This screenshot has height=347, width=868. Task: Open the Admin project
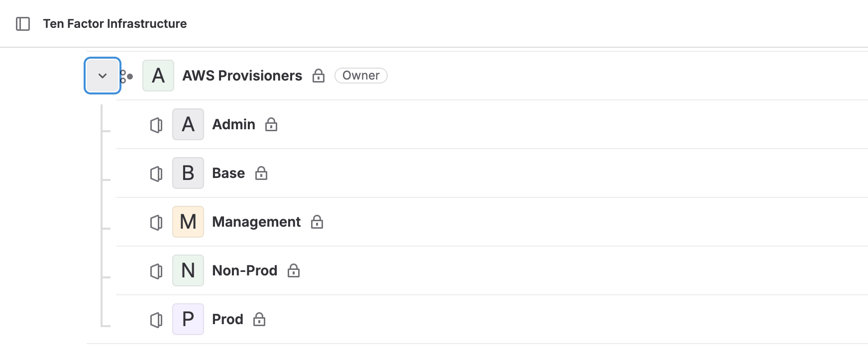[233, 124]
